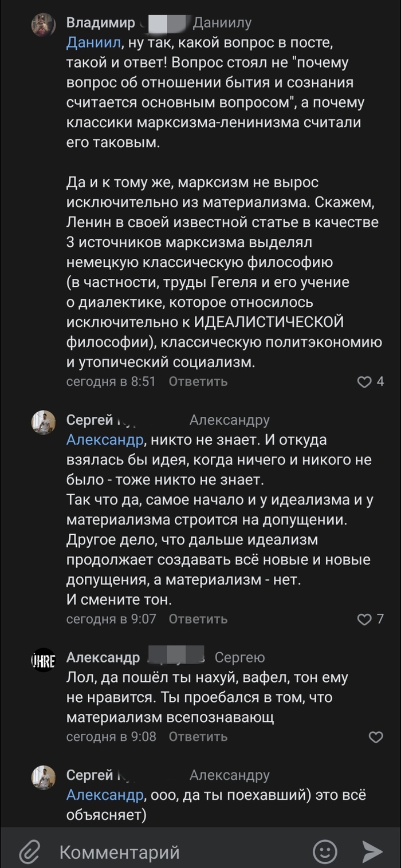Tap 'Александр' mention in the 9:07 comment
This screenshot has height=868, width=401.
(x=104, y=440)
